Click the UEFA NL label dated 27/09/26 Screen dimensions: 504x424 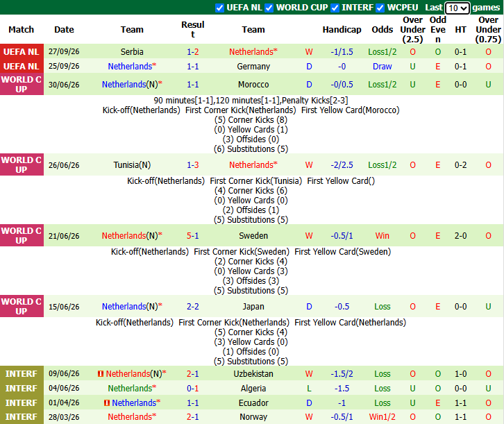[x=22, y=52]
